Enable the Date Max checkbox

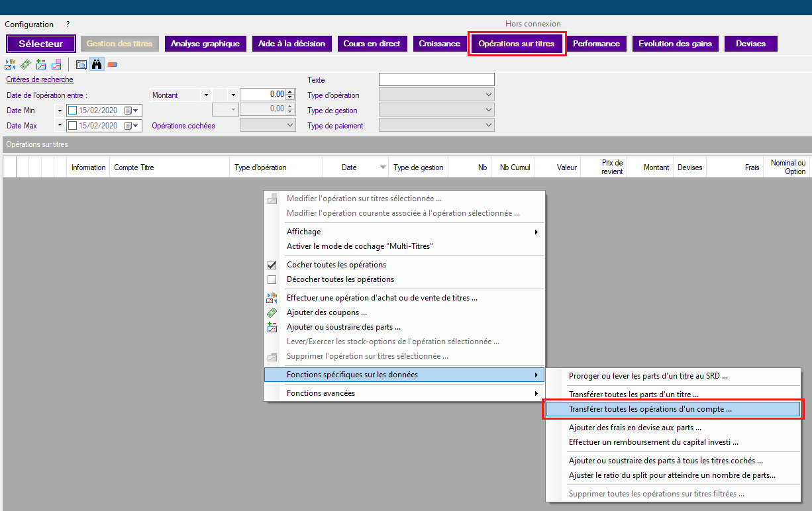(73, 126)
